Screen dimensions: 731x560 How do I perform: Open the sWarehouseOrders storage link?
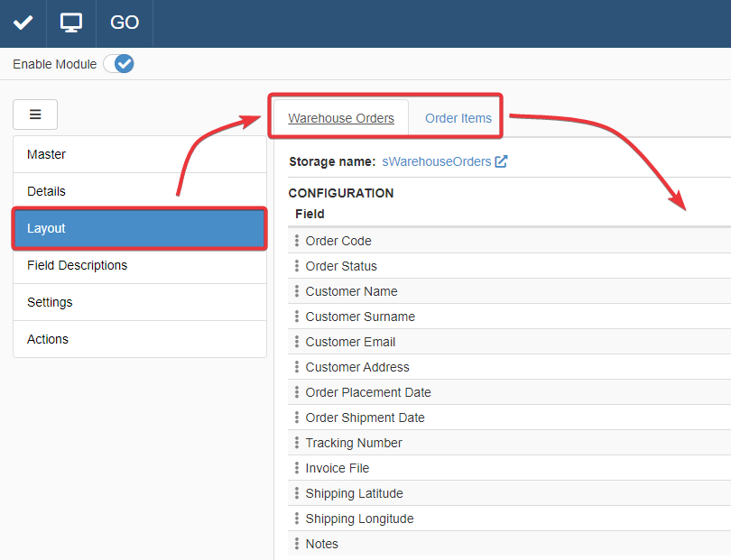[437, 161]
